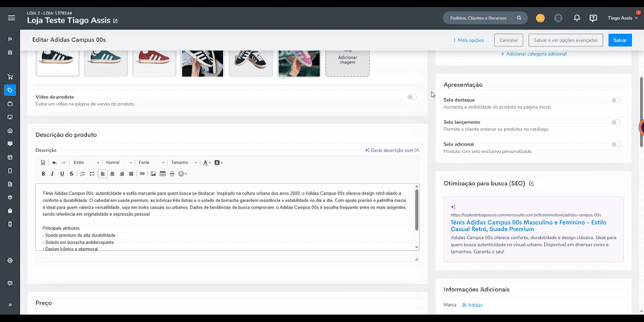This screenshot has height=322, width=644.
Task: Open the Fonte dropdown
Action: 151,163
